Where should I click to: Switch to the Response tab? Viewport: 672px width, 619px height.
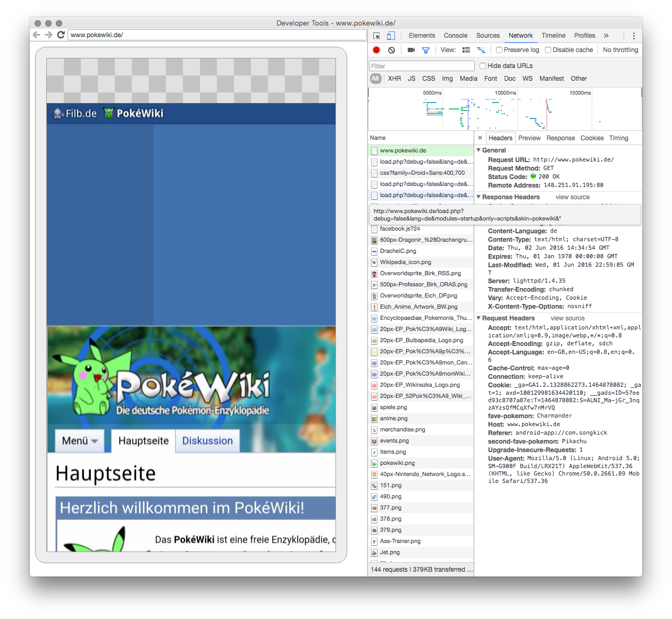click(x=561, y=138)
